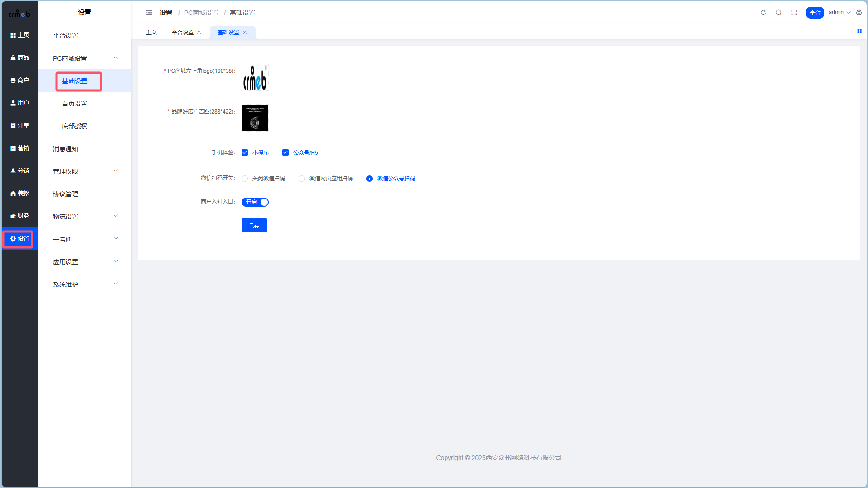Click PC商城设置 in the breadcrumb
Image resolution: width=868 pixels, height=488 pixels.
point(201,13)
